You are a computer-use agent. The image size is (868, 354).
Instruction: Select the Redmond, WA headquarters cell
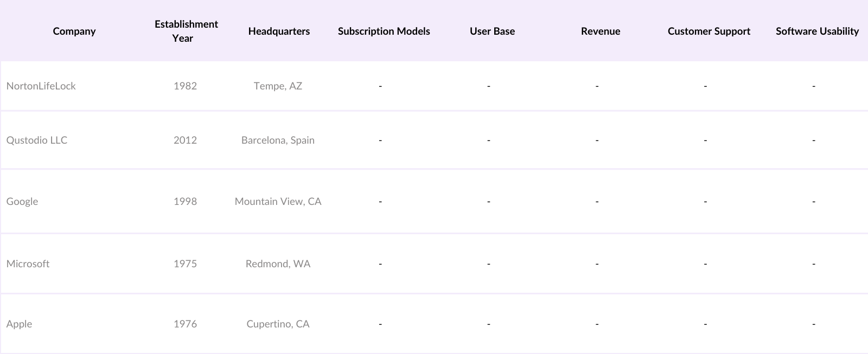tap(278, 263)
